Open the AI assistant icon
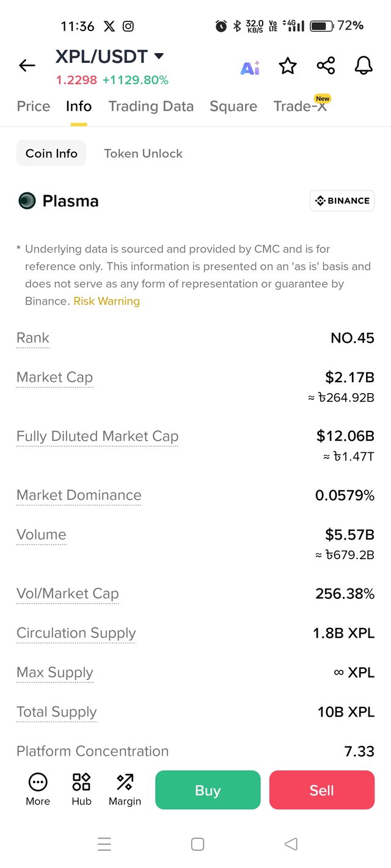 (x=250, y=67)
